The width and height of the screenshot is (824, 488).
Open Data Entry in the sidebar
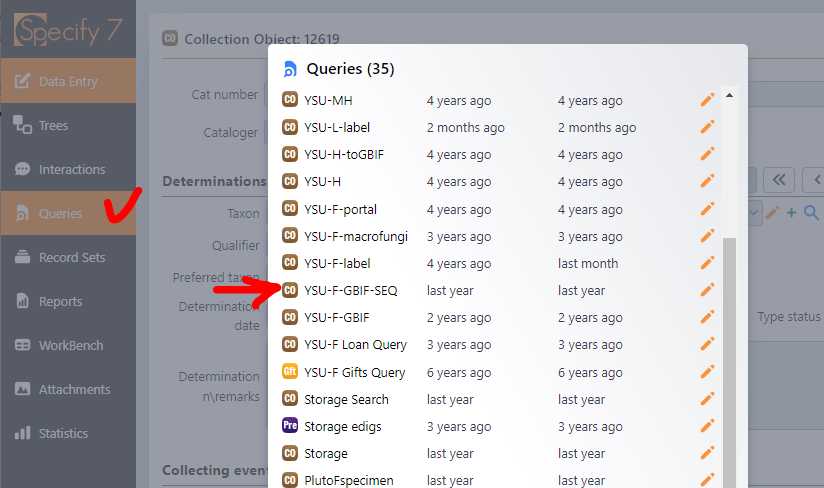(x=68, y=81)
